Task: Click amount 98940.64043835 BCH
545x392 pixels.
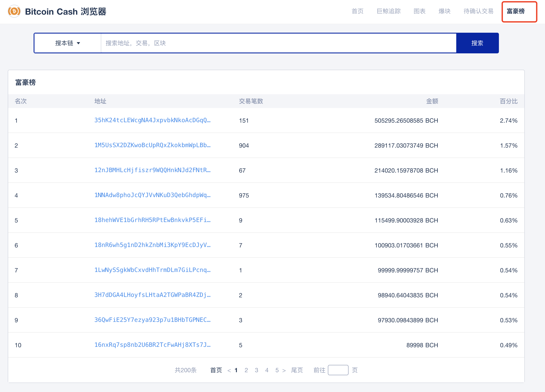Action: [408, 295]
